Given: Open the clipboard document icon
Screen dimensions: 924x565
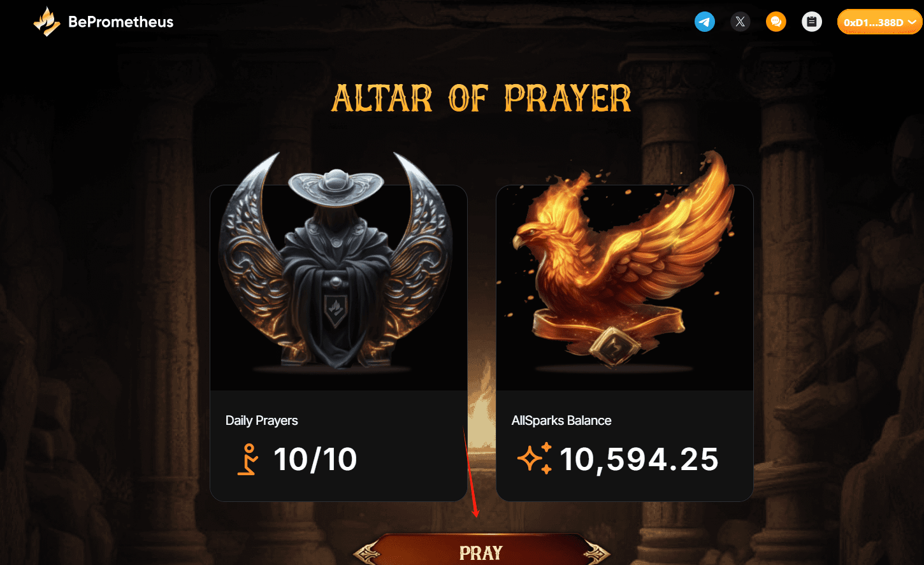Looking at the screenshot, I should coord(811,22).
